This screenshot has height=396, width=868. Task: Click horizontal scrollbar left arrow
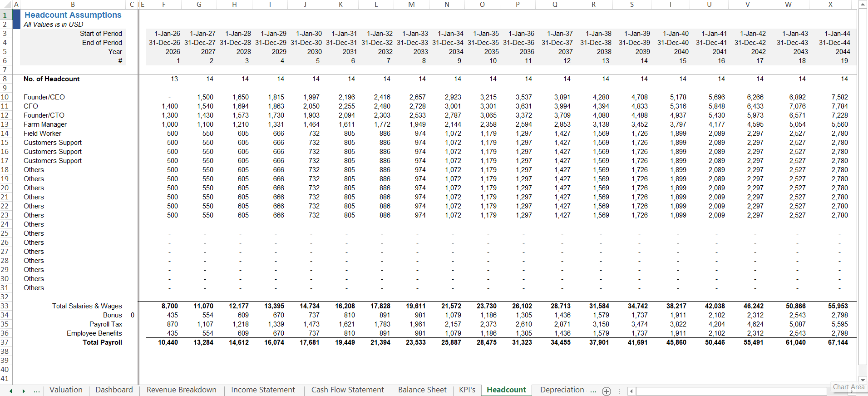(631, 391)
